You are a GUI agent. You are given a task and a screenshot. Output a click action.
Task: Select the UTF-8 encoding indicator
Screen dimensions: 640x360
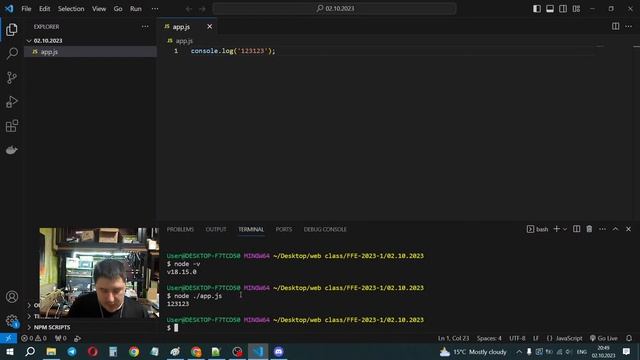pyautogui.click(x=517, y=338)
